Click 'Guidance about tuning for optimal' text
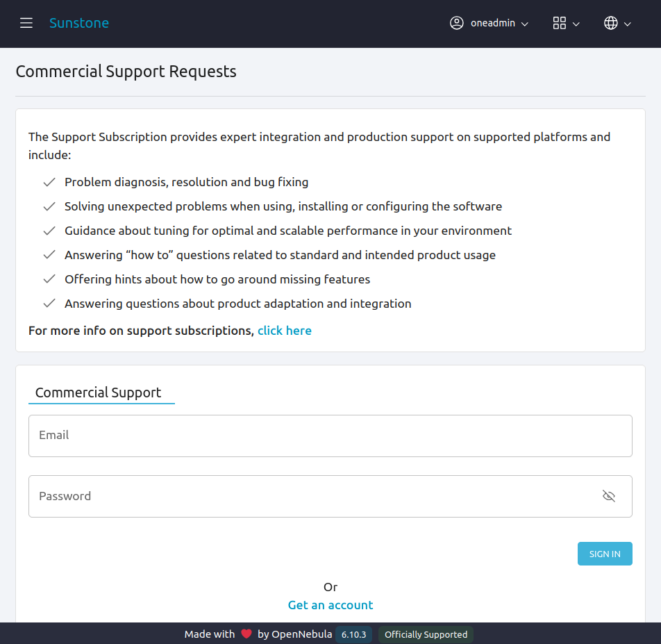This screenshot has width=661, height=644. click(x=288, y=231)
